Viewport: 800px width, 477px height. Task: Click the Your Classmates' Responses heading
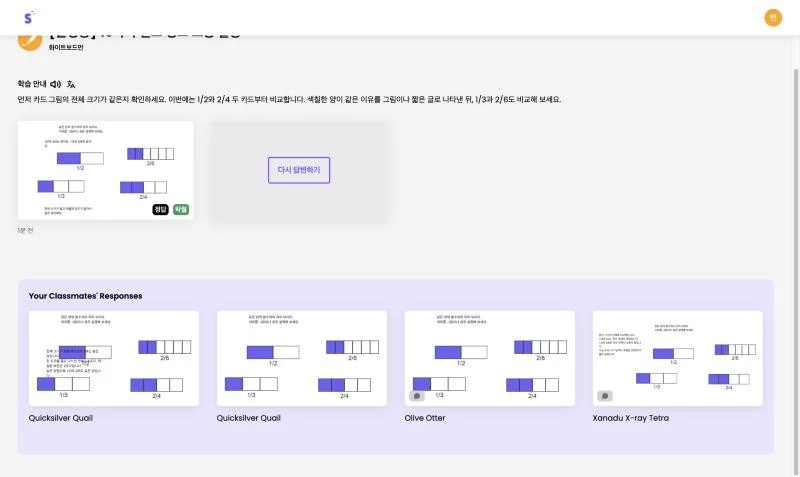tap(86, 296)
